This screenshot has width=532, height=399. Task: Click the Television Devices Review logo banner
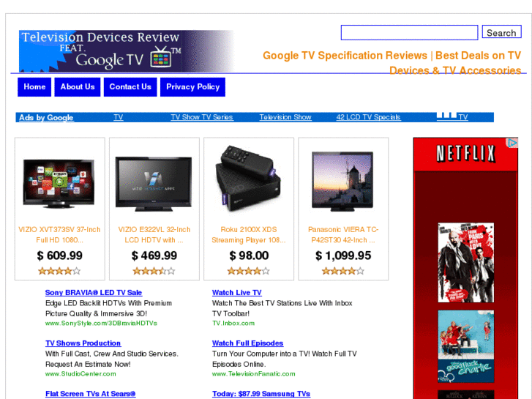(x=126, y=51)
